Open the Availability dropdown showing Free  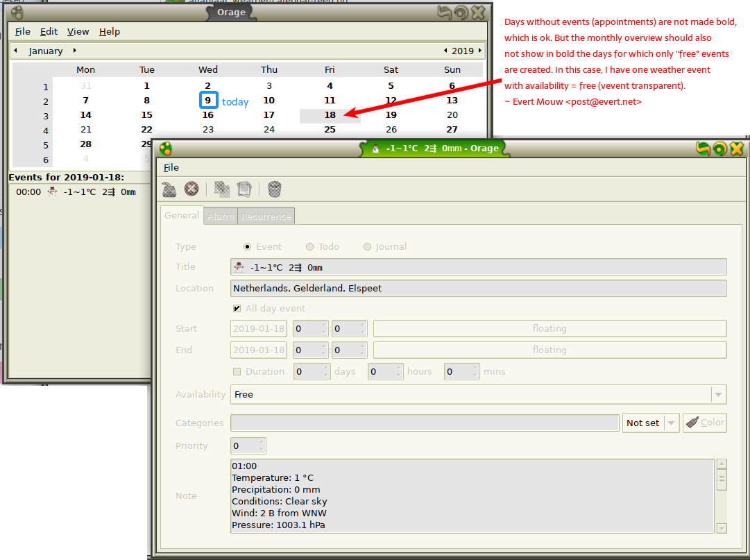pyautogui.click(x=478, y=395)
